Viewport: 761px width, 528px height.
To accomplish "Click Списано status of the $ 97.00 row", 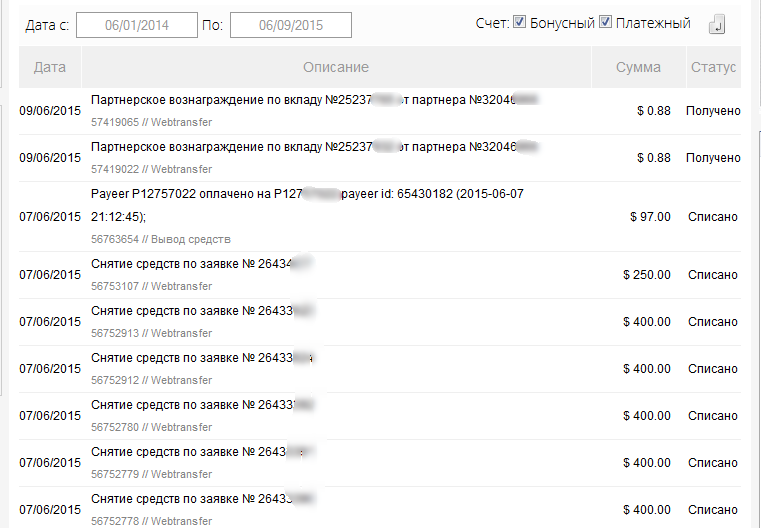I will 713,217.
